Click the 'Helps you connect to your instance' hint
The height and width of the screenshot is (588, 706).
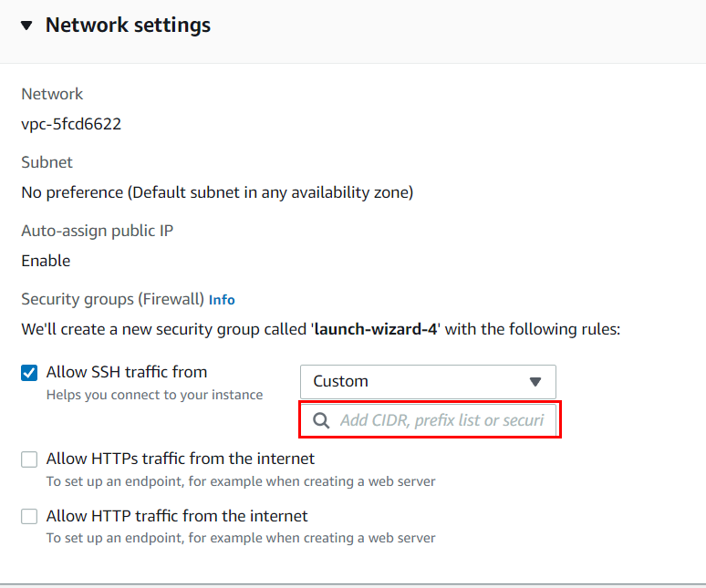click(x=154, y=395)
